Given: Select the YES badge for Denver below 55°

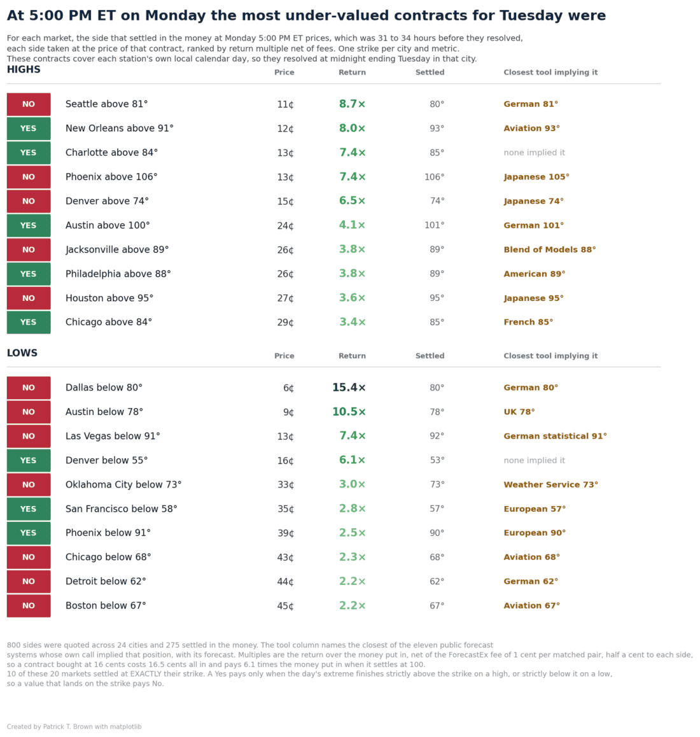Looking at the screenshot, I should (x=29, y=461).
